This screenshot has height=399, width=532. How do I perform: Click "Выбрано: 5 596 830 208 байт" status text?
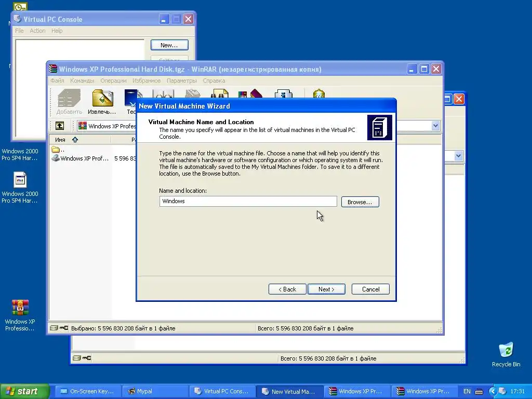pos(123,328)
